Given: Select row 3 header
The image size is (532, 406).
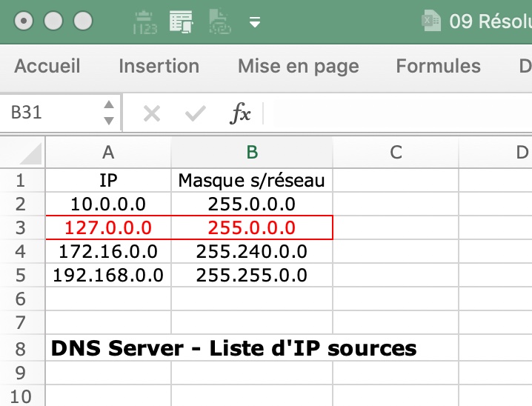Looking at the screenshot, I should (x=20, y=227).
